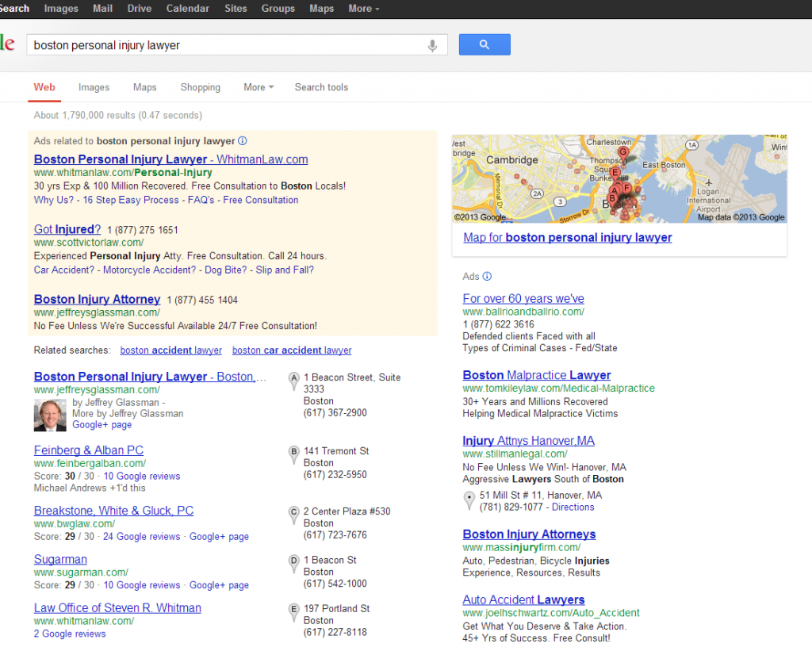Open the 'Boston Injury Attorney' ad headline
Screen dimensions: 812x651
point(98,300)
